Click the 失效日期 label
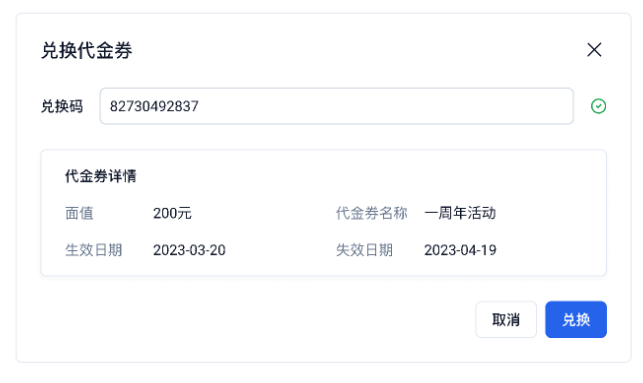 tap(364, 250)
